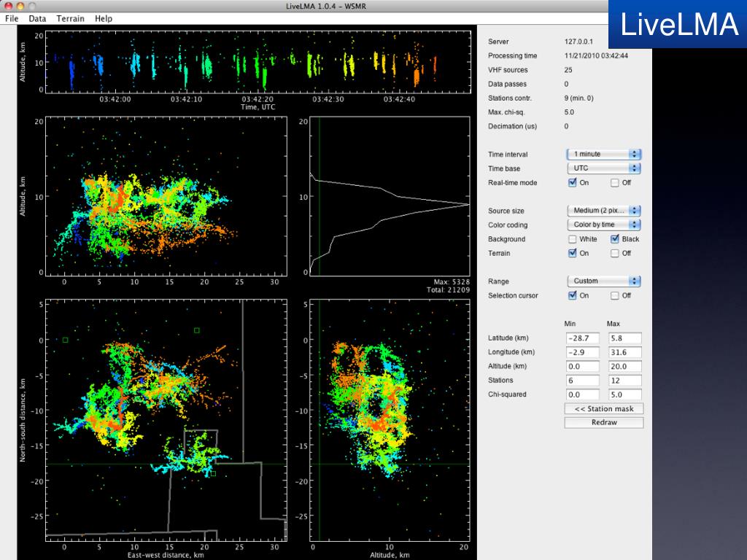Check the White background checkbox
747x560 pixels.
pyautogui.click(x=572, y=239)
